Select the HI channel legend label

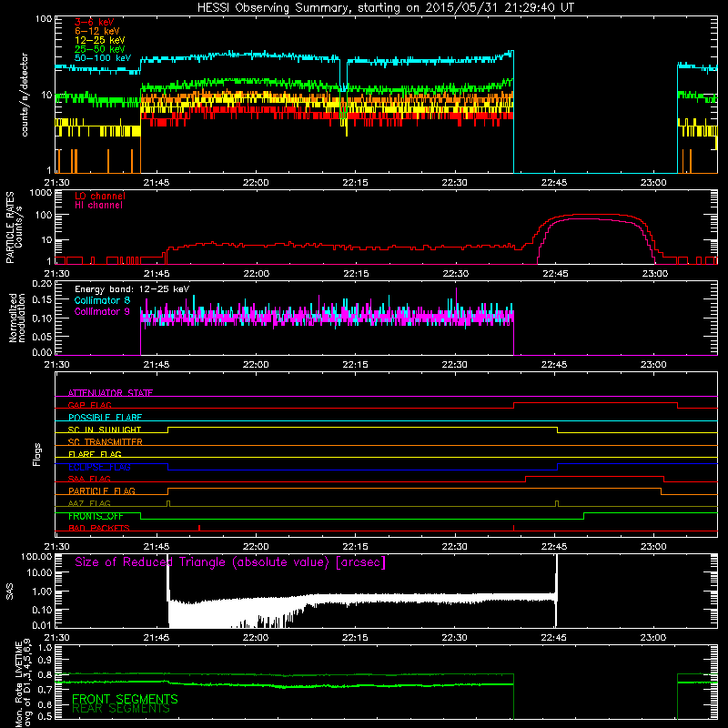click(98, 206)
